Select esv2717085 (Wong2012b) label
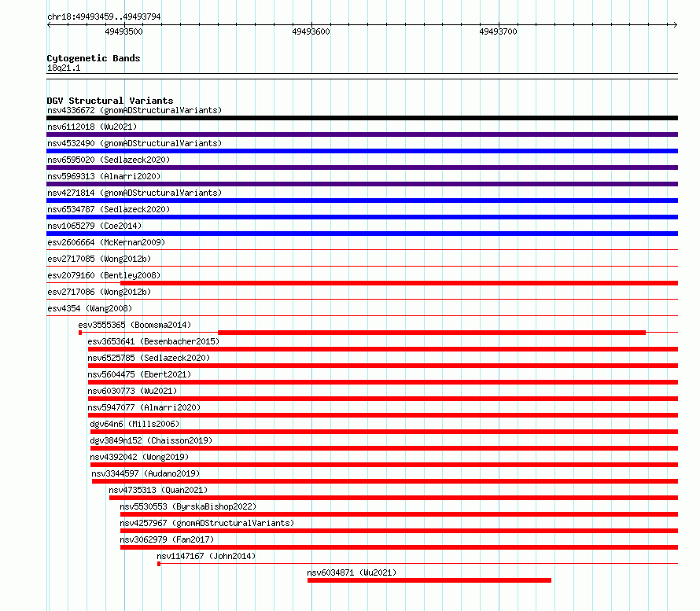The image size is (700, 611). pos(99,259)
